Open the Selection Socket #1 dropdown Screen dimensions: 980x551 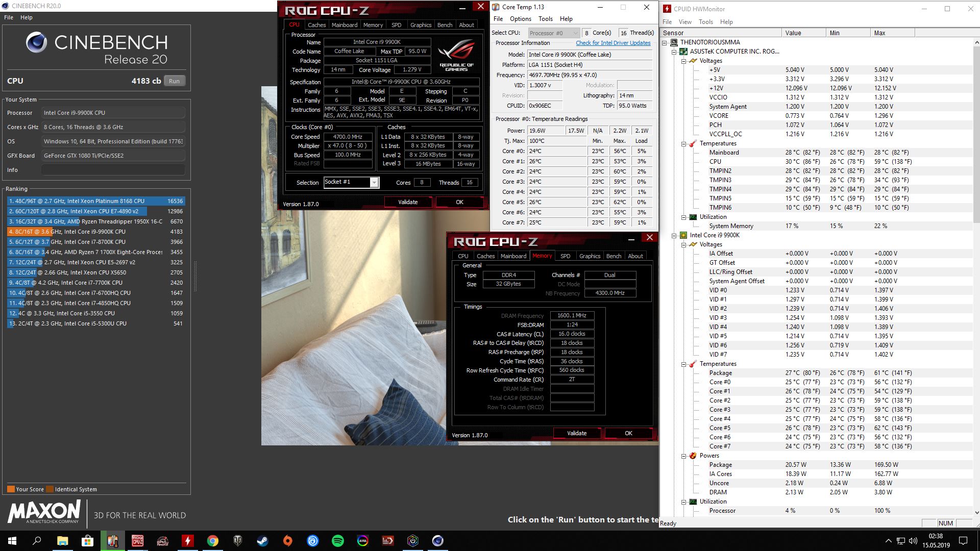374,183
